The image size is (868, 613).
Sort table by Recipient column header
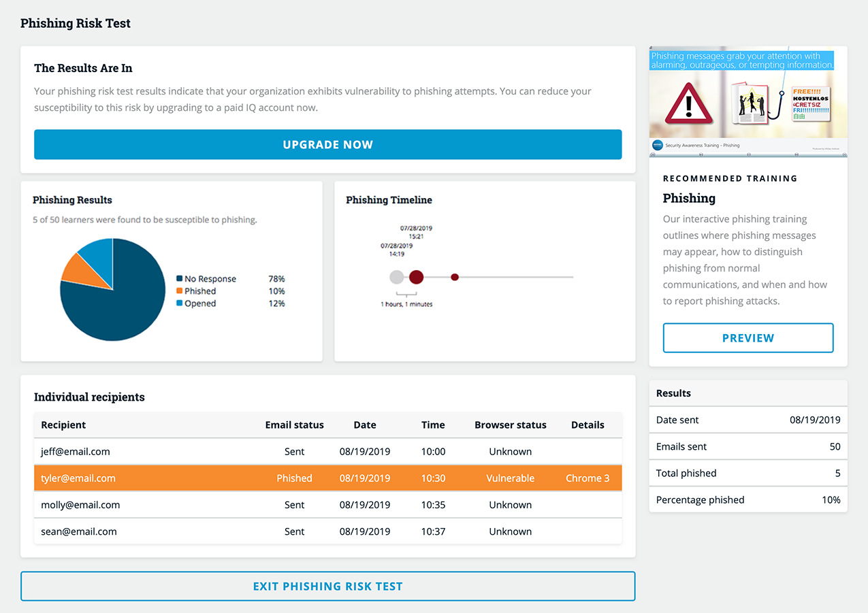pos(63,425)
